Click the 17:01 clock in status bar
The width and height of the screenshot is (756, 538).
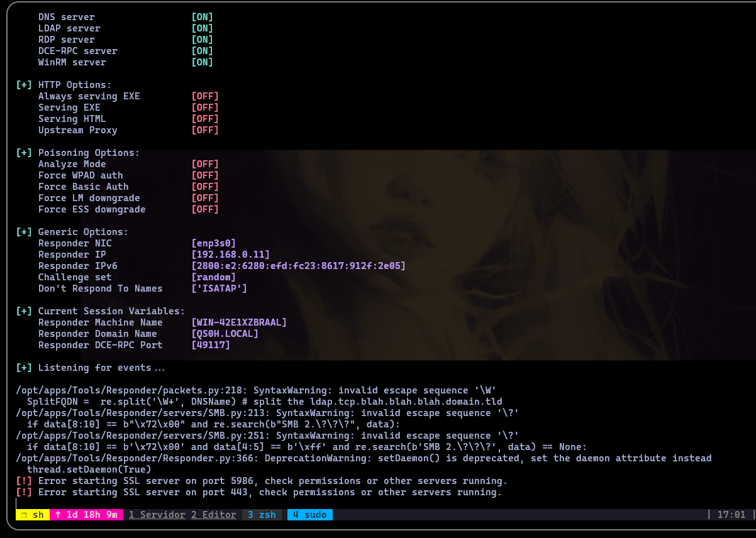(x=731, y=515)
